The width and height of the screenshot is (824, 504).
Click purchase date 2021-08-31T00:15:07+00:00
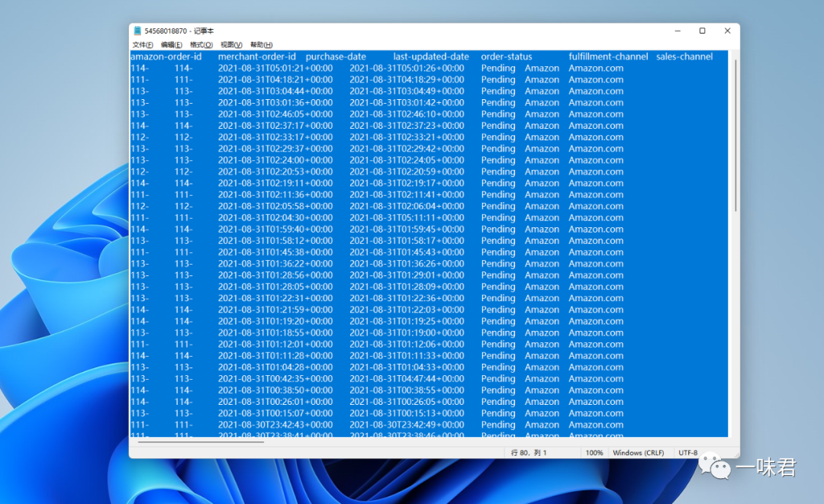[x=275, y=413]
